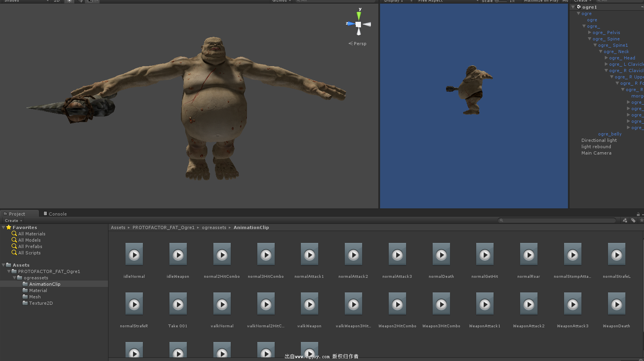Viewport: 644px width, 361px height.
Task: Select the WeaponAttack3 clip icon
Action: (573, 304)
